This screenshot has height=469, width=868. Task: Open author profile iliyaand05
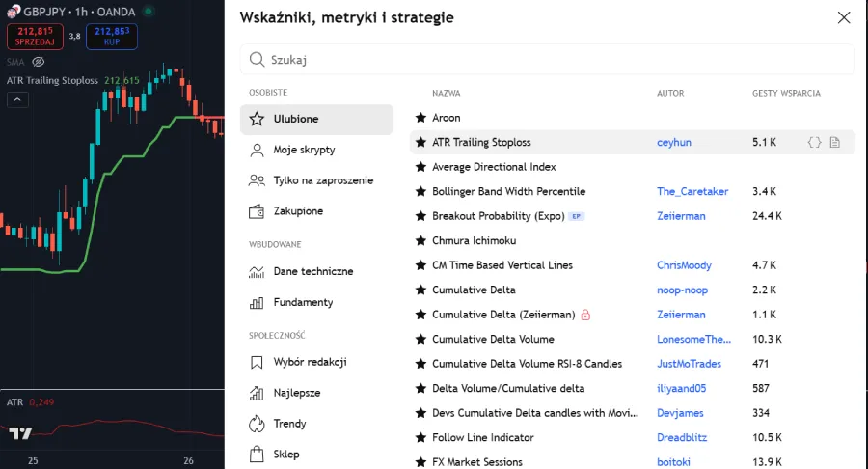[682, 388]
